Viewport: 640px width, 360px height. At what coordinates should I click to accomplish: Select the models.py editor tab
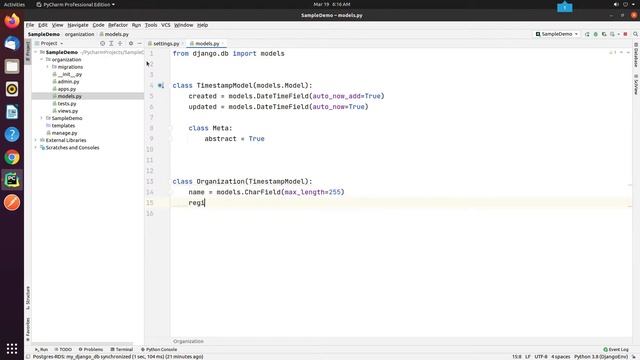[207, 44]
